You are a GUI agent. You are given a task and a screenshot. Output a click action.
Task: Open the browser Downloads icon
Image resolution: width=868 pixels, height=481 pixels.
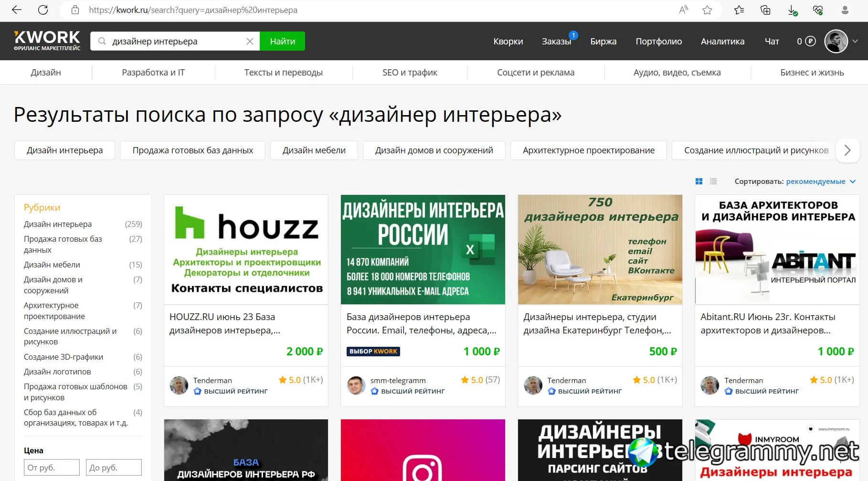(792, 10)
